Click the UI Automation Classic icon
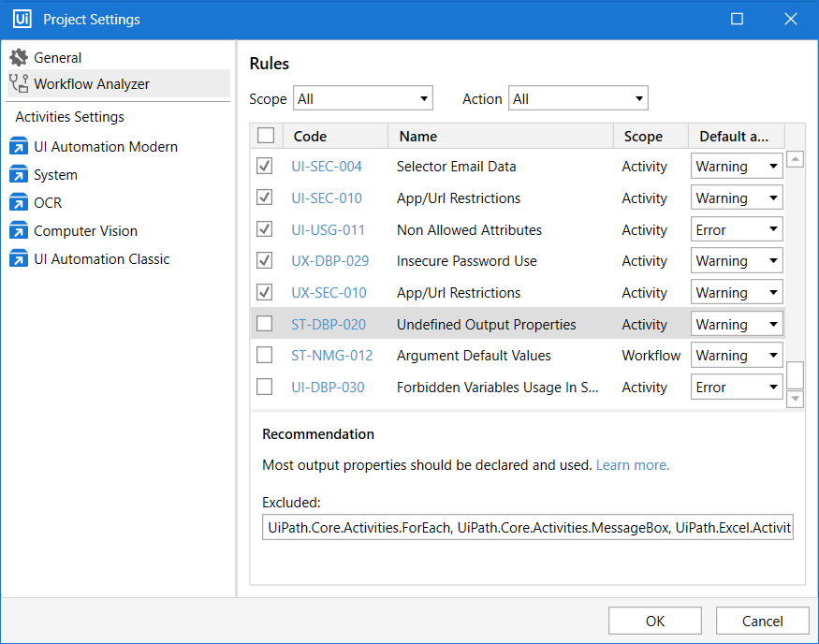819x644 pixels. coord(19,259)
